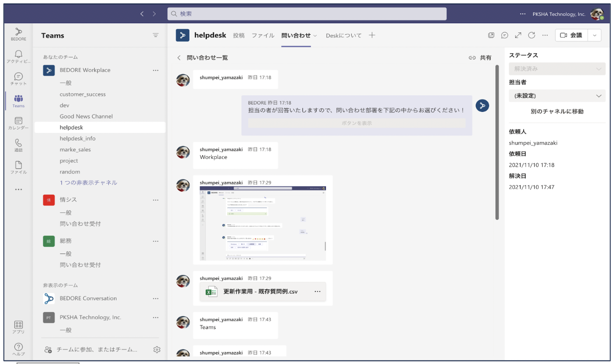Switch to the ファイル tab
The width and height of the screenshot is (614, 364).
(x=263, y=36)
